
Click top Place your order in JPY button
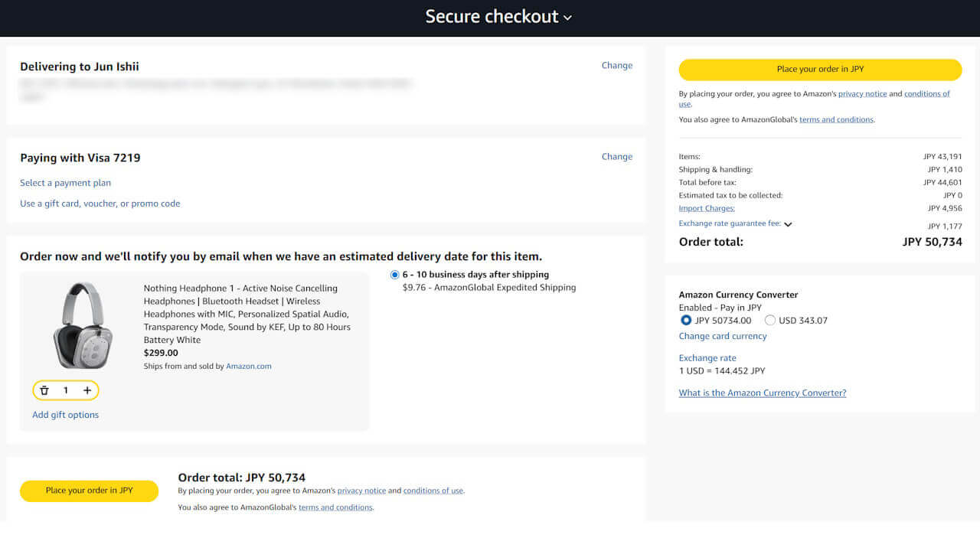tap(820, 69)
